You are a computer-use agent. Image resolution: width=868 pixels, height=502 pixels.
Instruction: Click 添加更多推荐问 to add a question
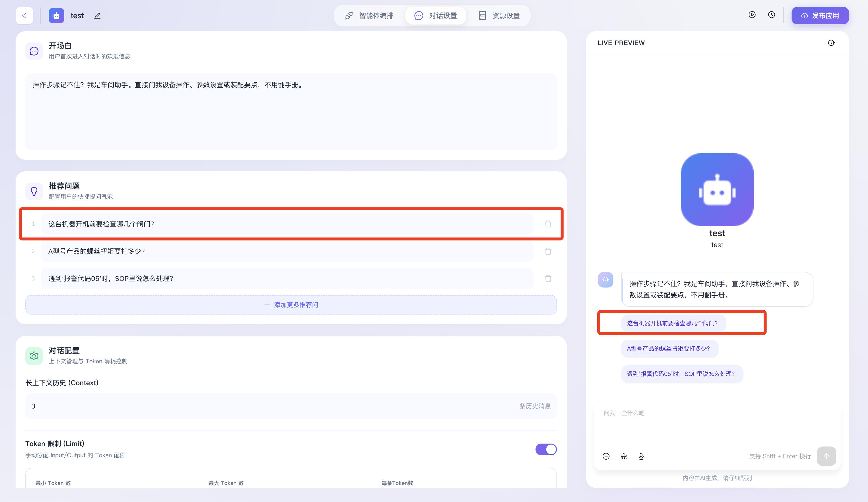pos(291,305)
